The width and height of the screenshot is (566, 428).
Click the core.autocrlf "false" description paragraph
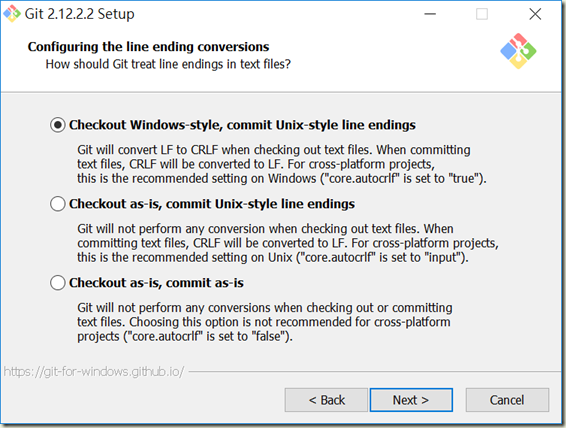coord(265,322)
